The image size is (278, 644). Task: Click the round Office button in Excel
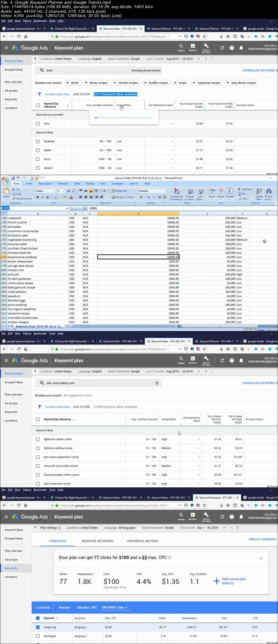pos(5,180)
